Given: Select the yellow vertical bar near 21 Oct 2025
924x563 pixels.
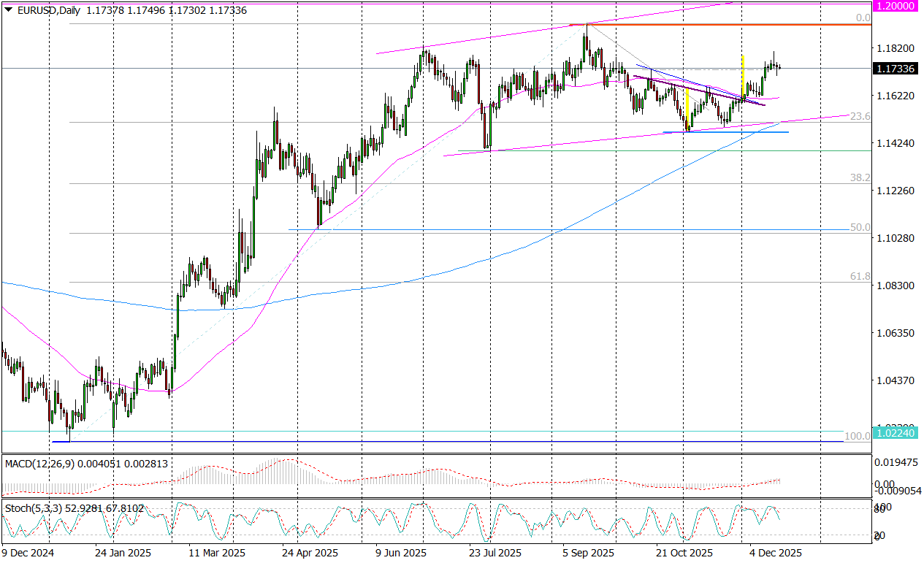Looking at the screenshot, I should 687,110.
